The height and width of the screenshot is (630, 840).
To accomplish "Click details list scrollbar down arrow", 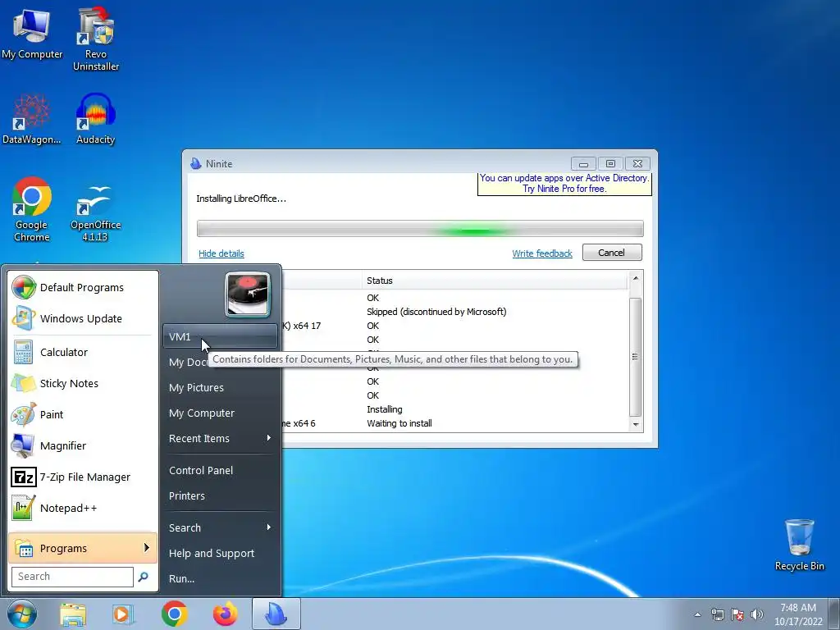I will (636, 424).
